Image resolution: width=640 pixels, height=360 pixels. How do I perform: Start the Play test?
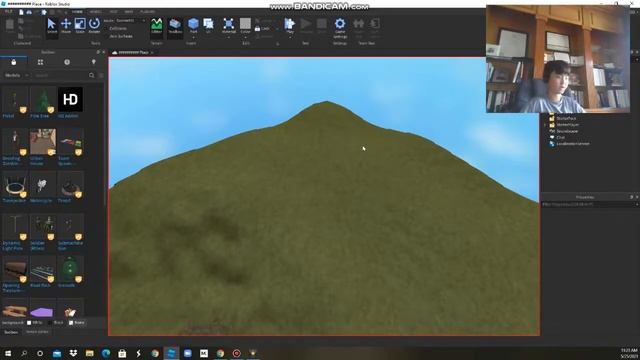[290, 24]
